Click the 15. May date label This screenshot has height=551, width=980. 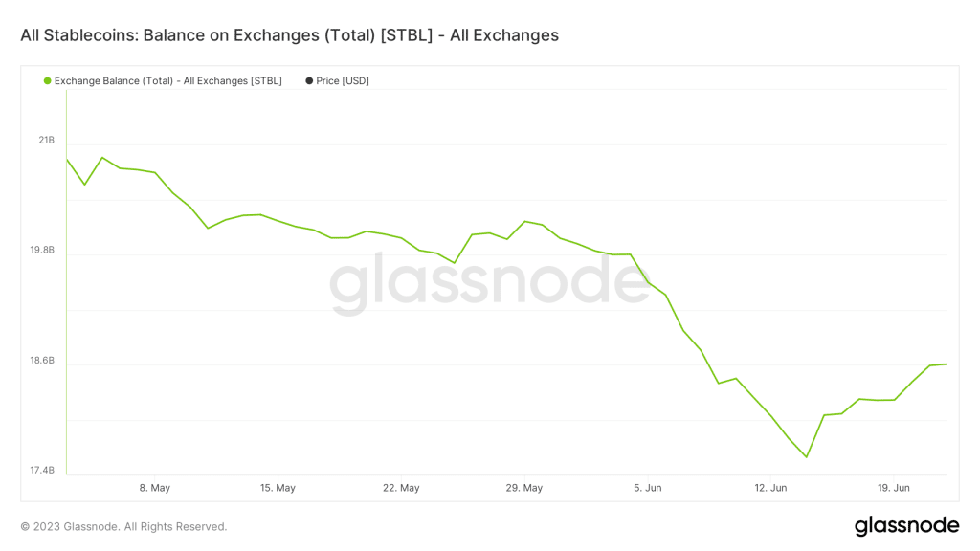(x=278, y=488)
